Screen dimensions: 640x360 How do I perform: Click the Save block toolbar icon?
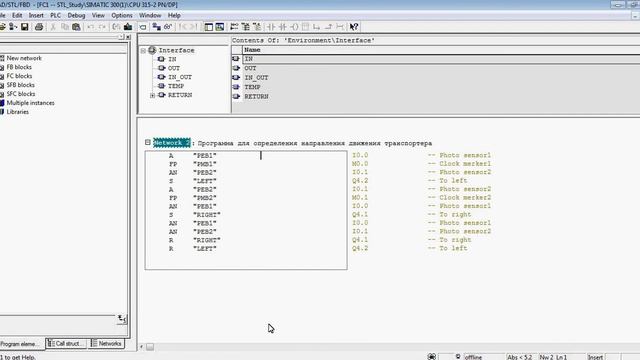click(x=24, y=27)
